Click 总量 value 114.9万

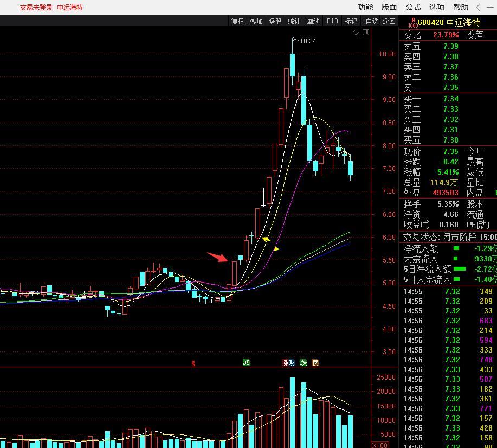(444, 182)
